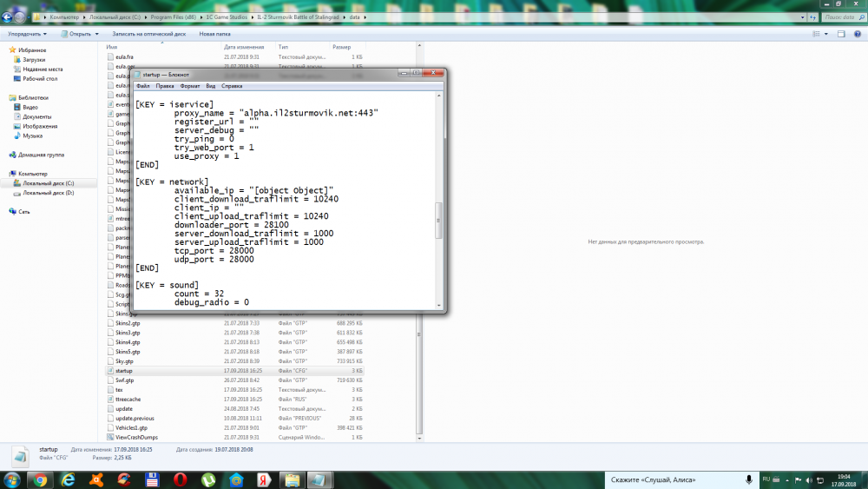Open the Файл menu in Notepad
The height and width of the screenshot is (489, 868).
point(142,87)
